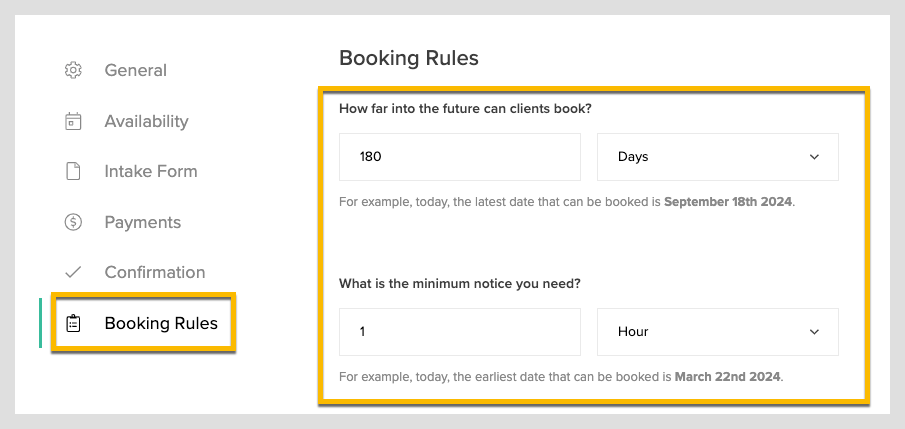Image resolution: width=905 pixels, height=429 pixels.
Task: Open the General settings section
Action: [x=135, y=70]
